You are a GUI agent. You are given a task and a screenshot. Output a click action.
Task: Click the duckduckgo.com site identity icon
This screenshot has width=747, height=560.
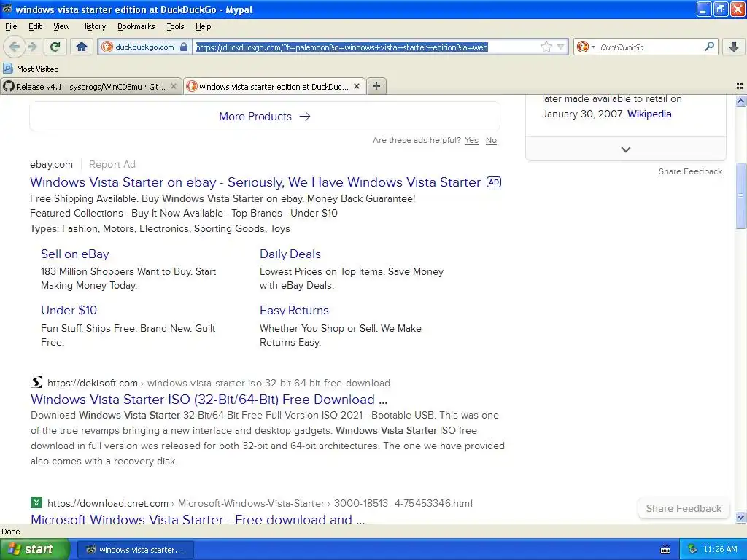(107, 47)
